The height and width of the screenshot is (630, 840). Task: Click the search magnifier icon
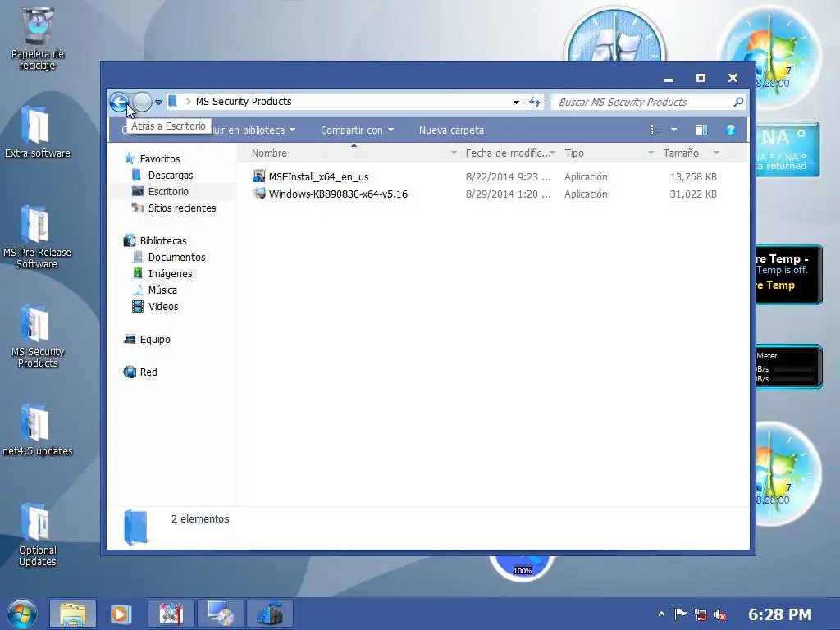pos(738,102)
